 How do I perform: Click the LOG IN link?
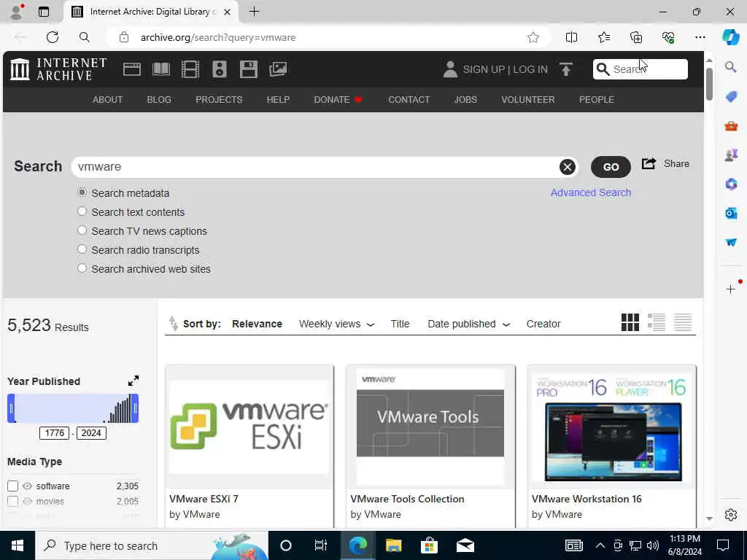click(x=530, y=69)
